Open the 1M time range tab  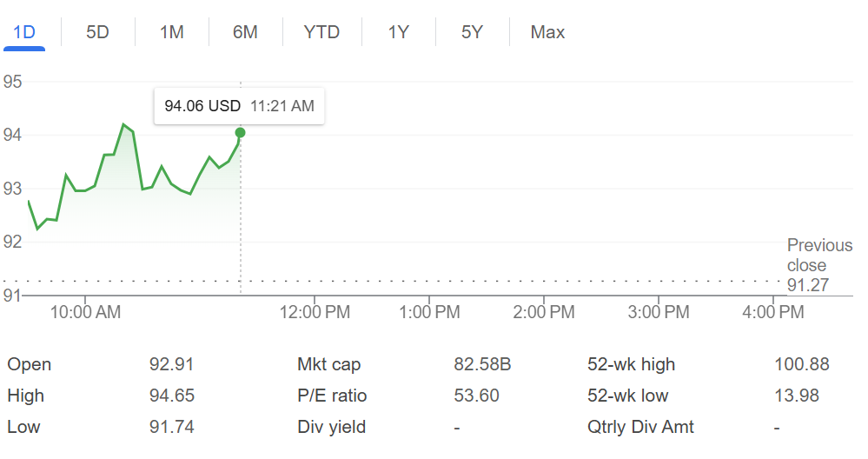point(172,32)
